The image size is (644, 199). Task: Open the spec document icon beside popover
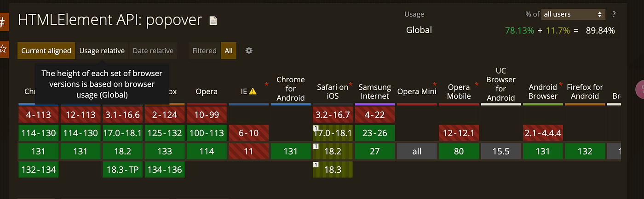click(x=213, y=21)
